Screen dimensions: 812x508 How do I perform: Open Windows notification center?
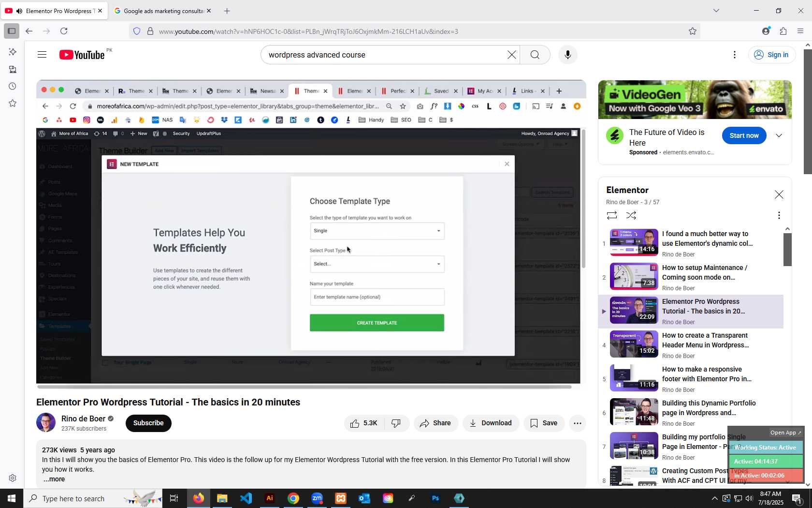click(x=797, y=498)
